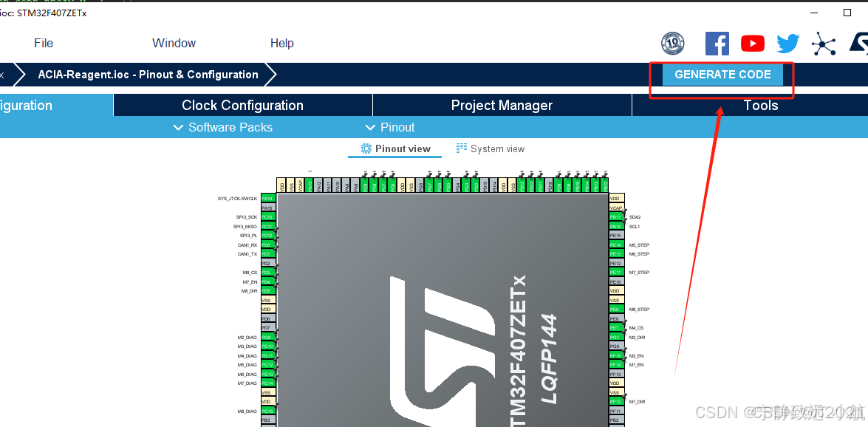The width and height of the screenshot is (868, 427).
Task: Select the Pinout view tab
Action: 395,148
